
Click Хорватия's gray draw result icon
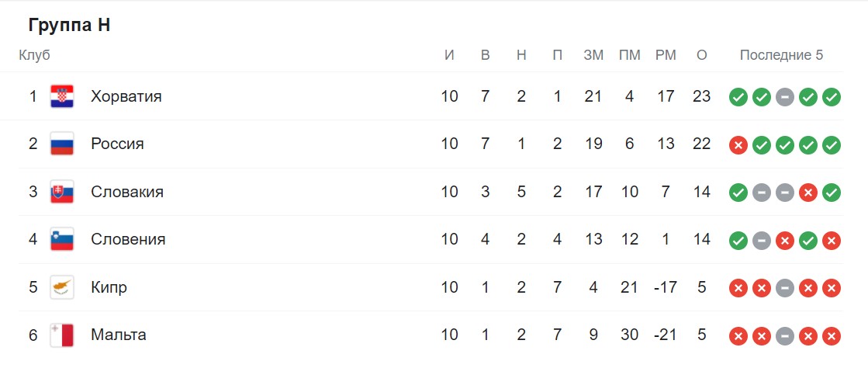784,98
